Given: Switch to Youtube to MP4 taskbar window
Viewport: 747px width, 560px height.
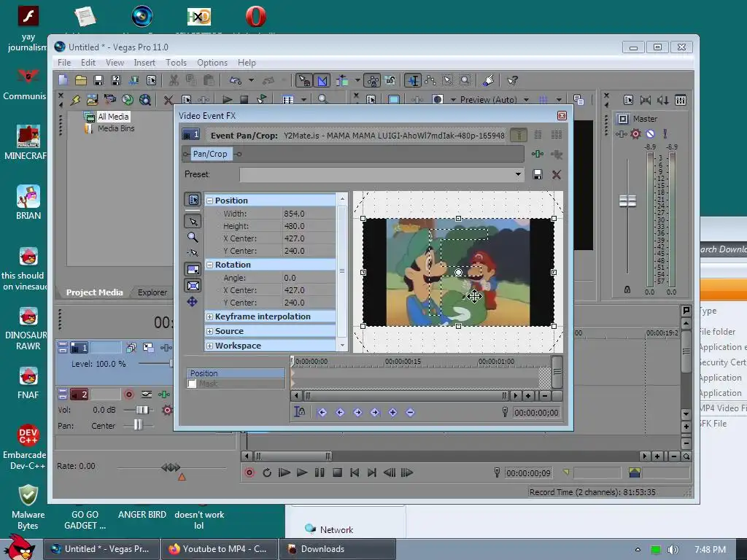Looking at the screenshot, I should point(219,549).
